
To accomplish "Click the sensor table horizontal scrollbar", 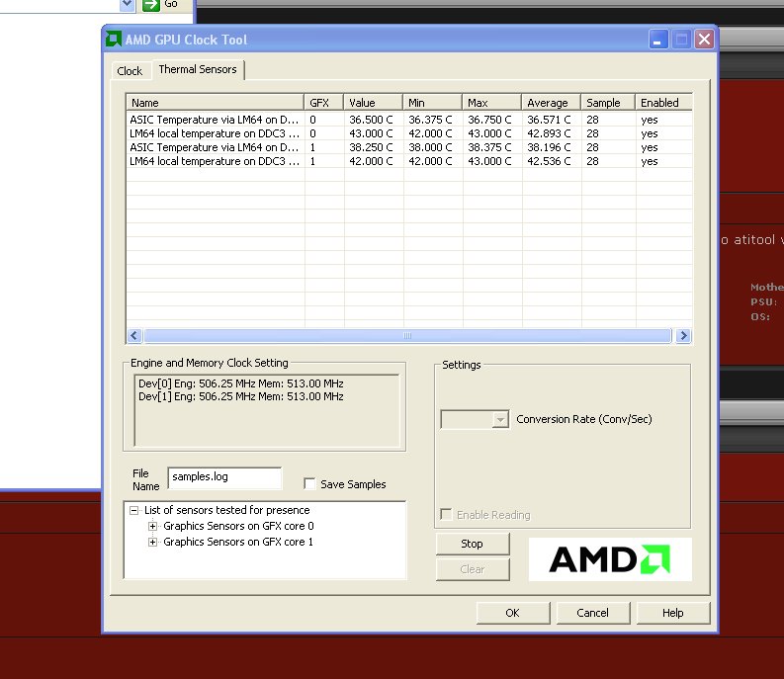I will pyautogui.click(x=405, y=336).
